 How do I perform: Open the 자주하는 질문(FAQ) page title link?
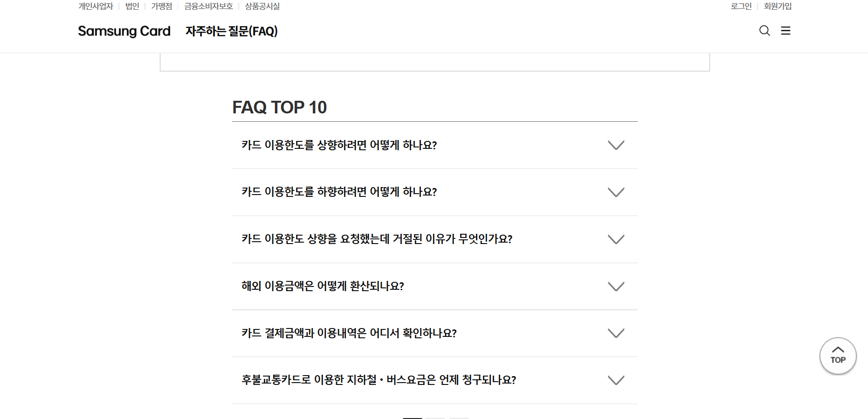(231, 31)
